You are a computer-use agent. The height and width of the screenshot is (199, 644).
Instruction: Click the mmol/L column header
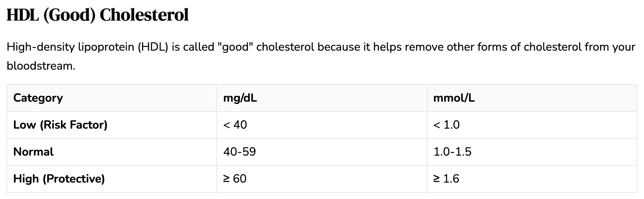tap(454, 98)
